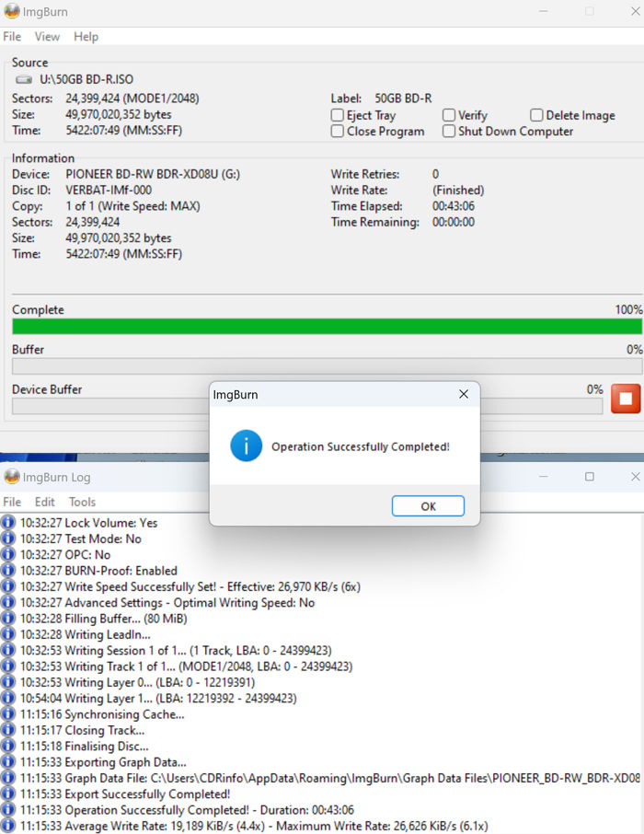The image size is (644, 834).
Task: Click info icon on 'Graph Data File' row
Action: [x=8, y=778]
